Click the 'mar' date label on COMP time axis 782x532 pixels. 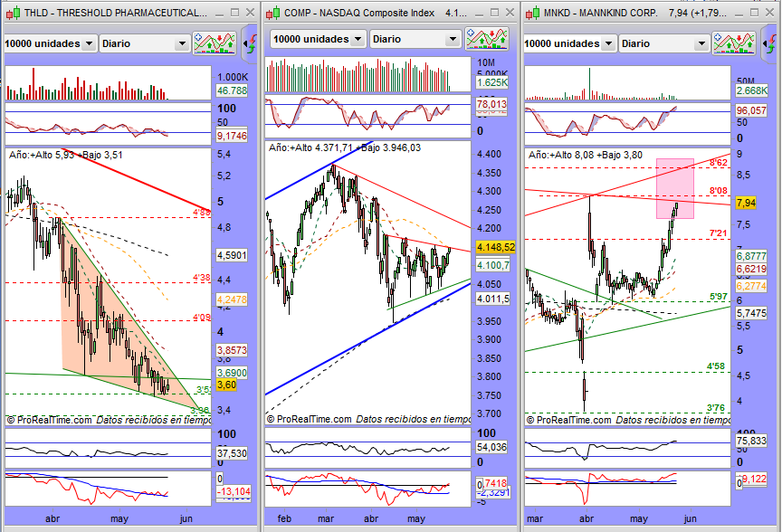(326, 518)
